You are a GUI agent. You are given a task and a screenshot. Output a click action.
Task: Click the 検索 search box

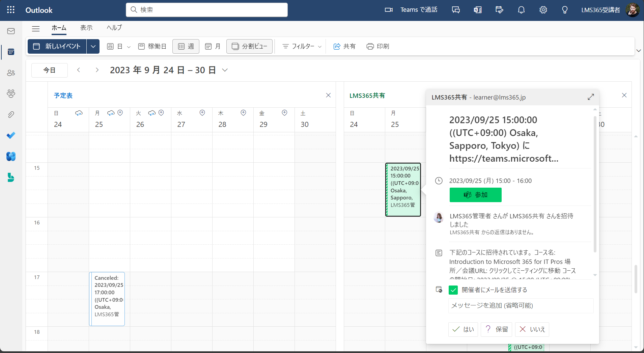[x=207, y=10]
